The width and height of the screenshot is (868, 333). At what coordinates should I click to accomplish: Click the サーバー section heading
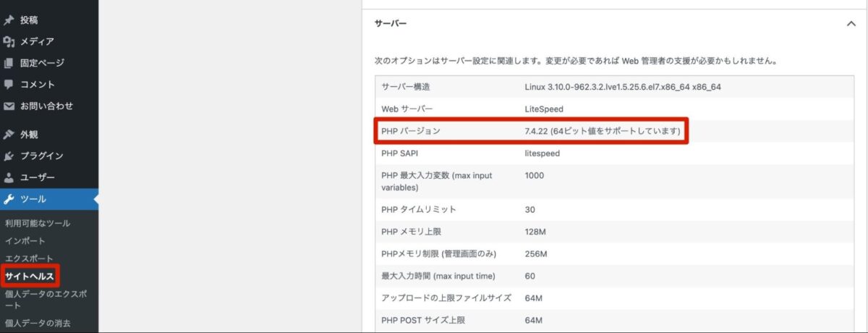[391, 24]
